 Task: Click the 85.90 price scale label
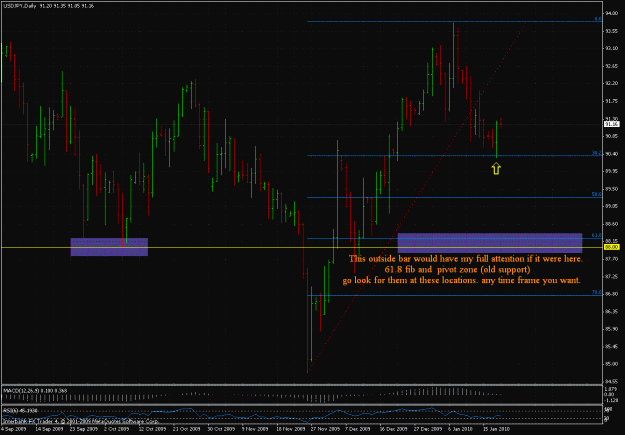coord(611,329)
